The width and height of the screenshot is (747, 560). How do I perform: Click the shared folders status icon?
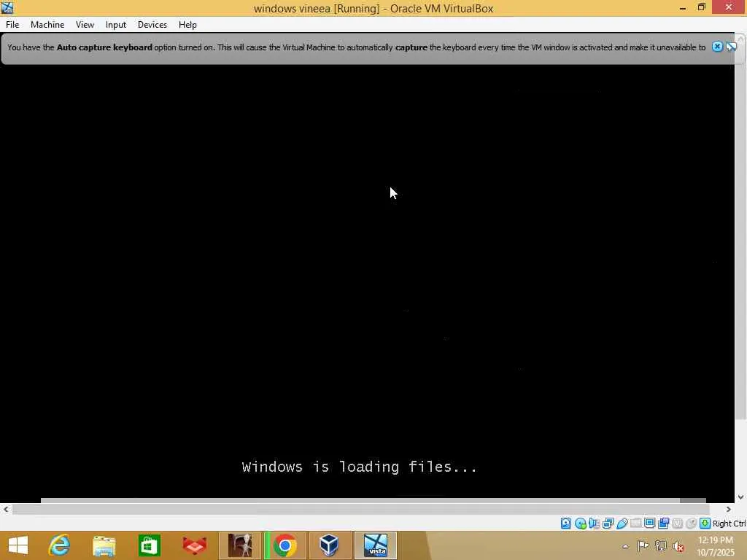coord(635,524)
